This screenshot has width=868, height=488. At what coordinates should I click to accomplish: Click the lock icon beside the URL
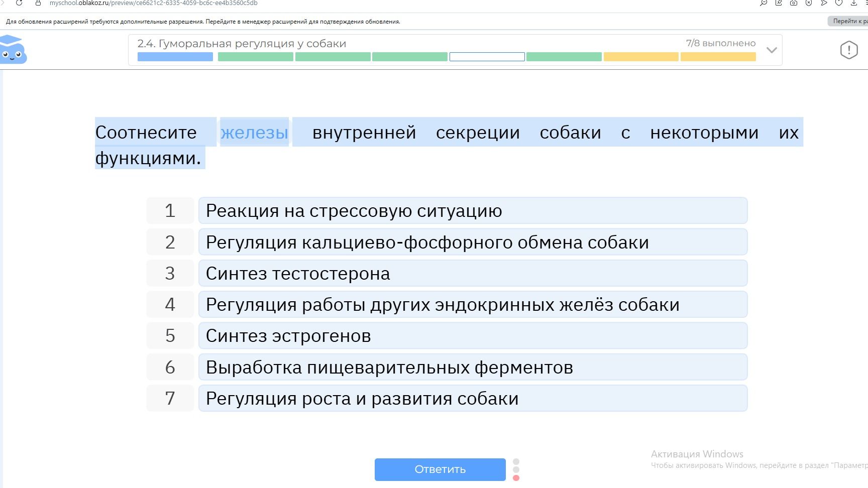click(38, 3)
